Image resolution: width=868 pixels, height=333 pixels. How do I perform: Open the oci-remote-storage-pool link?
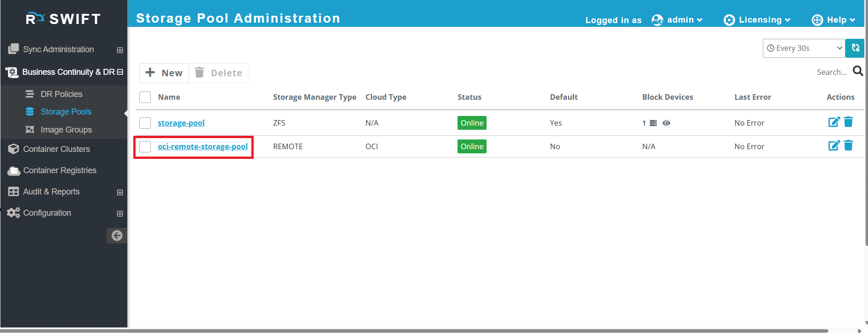202,146
